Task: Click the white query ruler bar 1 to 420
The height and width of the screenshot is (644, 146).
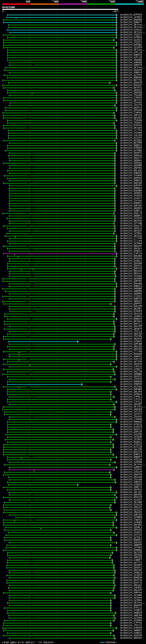Action: pyautogui.click(x=60, y=9)
